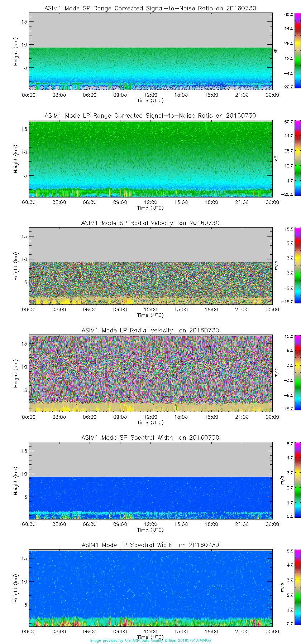Click the SP Spectral Width plot title

coord(150,438)
